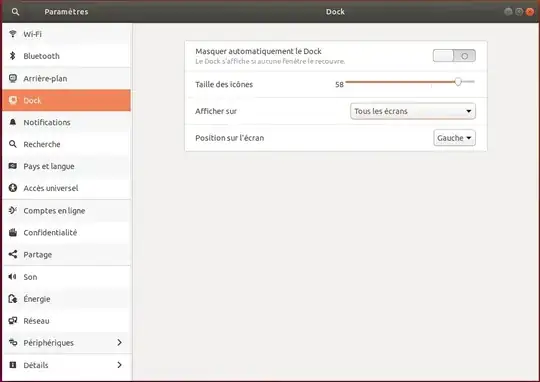Select the Réseau network icon
The image size is (540, 382).
pos(13,321)
